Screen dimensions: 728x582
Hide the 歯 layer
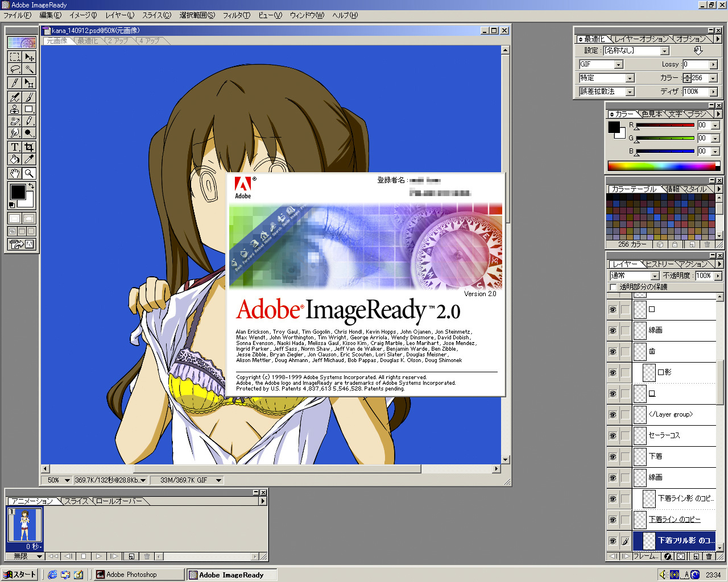(613, 352)
